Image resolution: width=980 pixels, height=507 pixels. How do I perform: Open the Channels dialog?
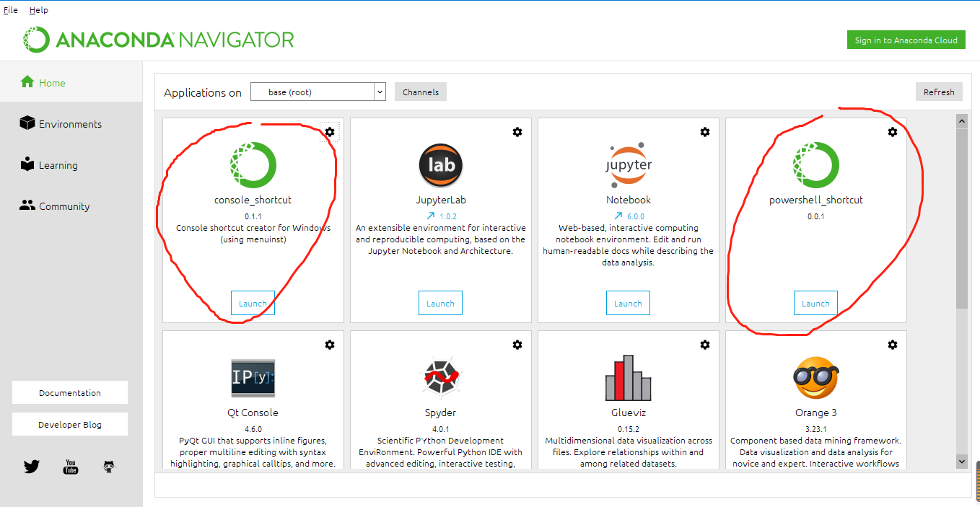tap(421, 92)
